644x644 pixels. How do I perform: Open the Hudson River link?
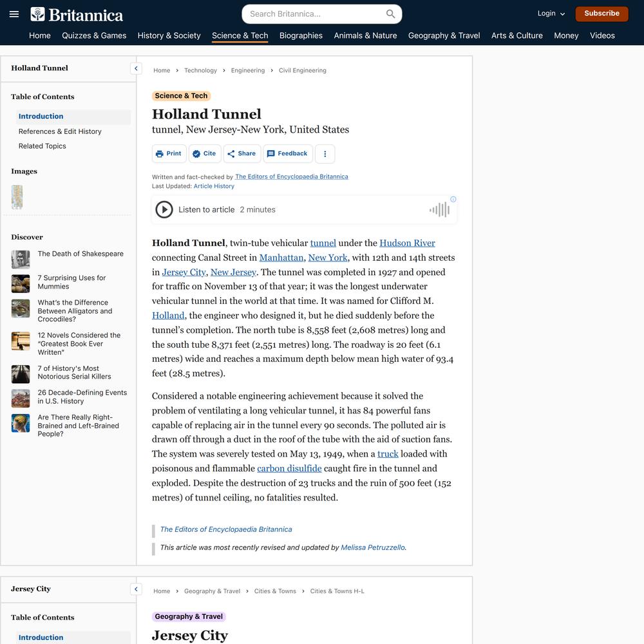click(x=407, y=243)
